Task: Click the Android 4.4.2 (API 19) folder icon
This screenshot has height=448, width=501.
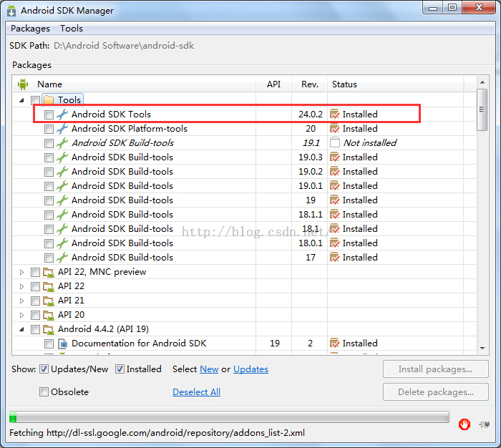Action: [x=49, y=329]
